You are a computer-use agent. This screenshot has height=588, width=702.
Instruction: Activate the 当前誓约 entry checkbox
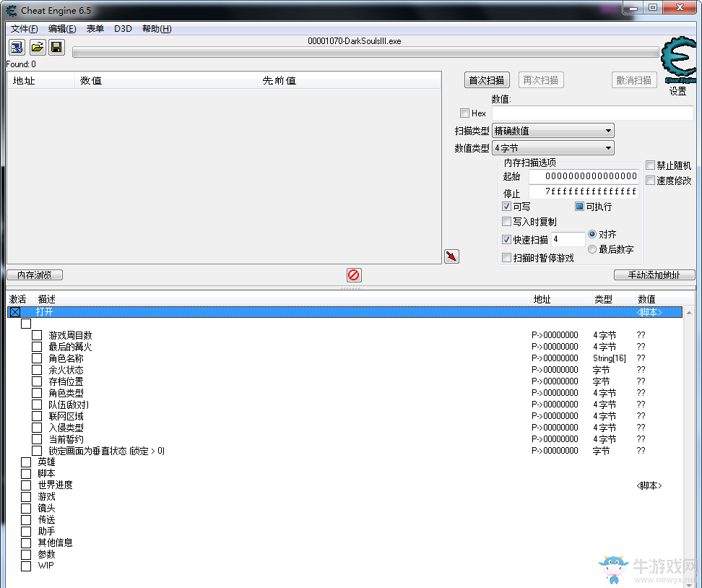pyautogui.click(x=37, y=439)
